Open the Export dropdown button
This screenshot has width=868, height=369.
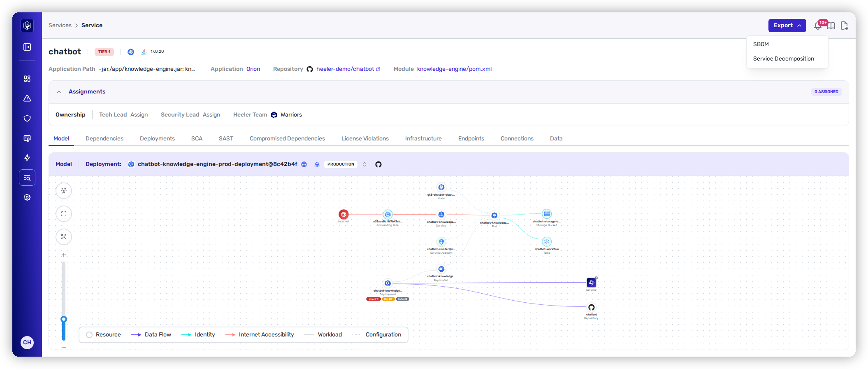(787, 26)
